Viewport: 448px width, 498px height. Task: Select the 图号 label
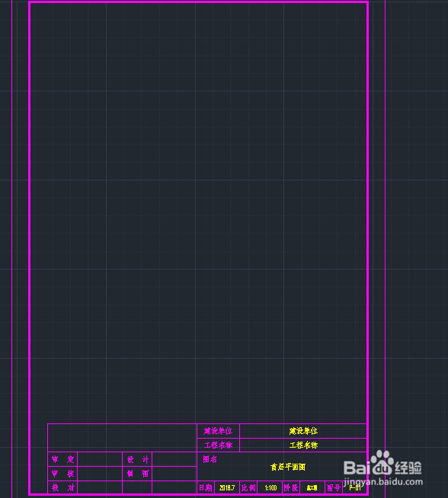[334, 488]
